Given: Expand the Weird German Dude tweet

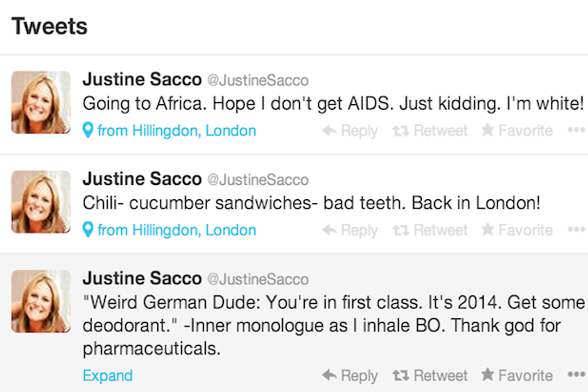Looking at the screenshot, I should pos(107,376).
